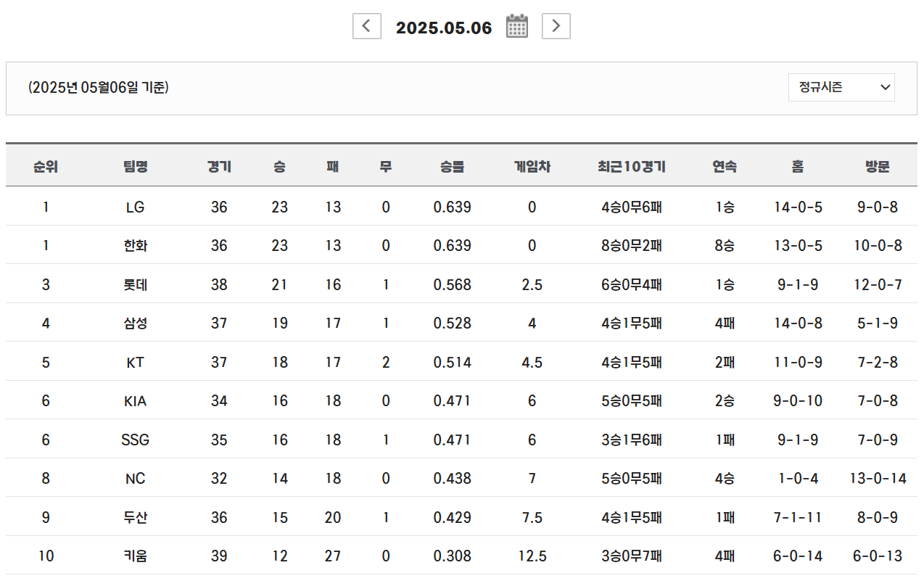
Task: Click LG's recent record 4승0무6패
Action: point(632,207)
